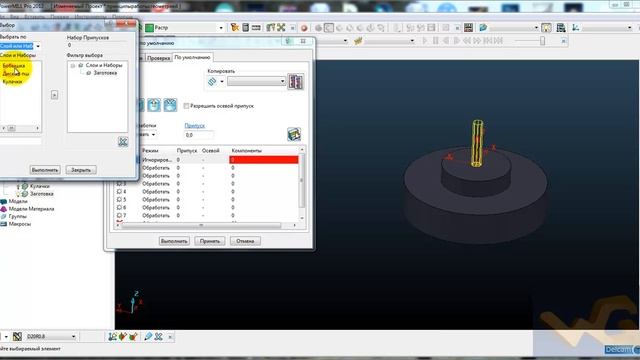Viewport: 640px width, 360px height.
Task: Select table row 4 with mode Обработать
Action: [208, 191]
